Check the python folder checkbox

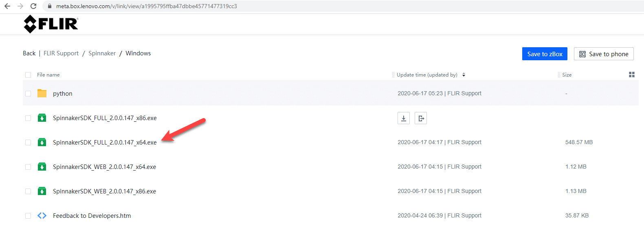(x=28, y=94)
